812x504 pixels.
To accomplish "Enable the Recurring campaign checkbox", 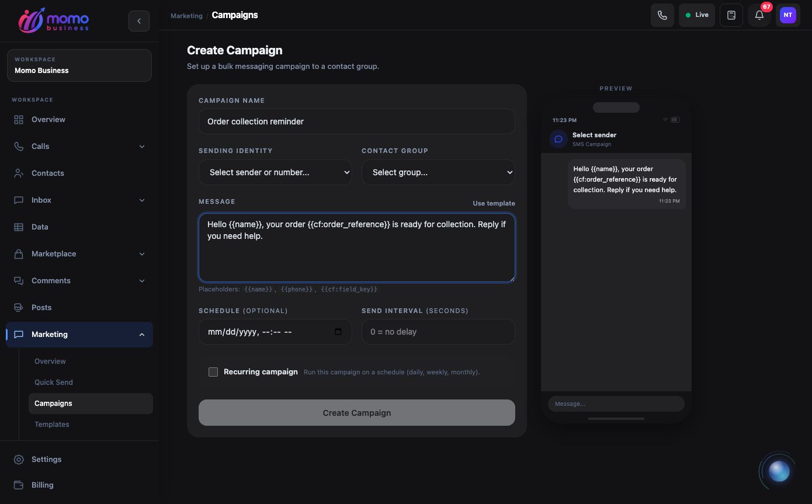I will [x=213, y=372].
